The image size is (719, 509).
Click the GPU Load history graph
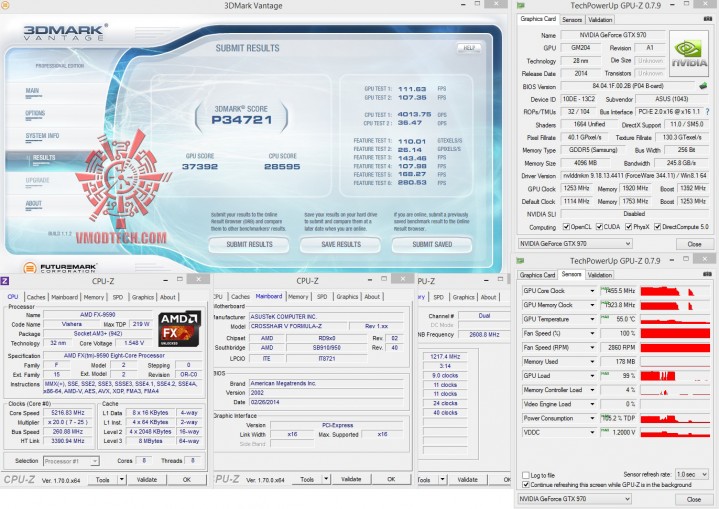(675, 376)
